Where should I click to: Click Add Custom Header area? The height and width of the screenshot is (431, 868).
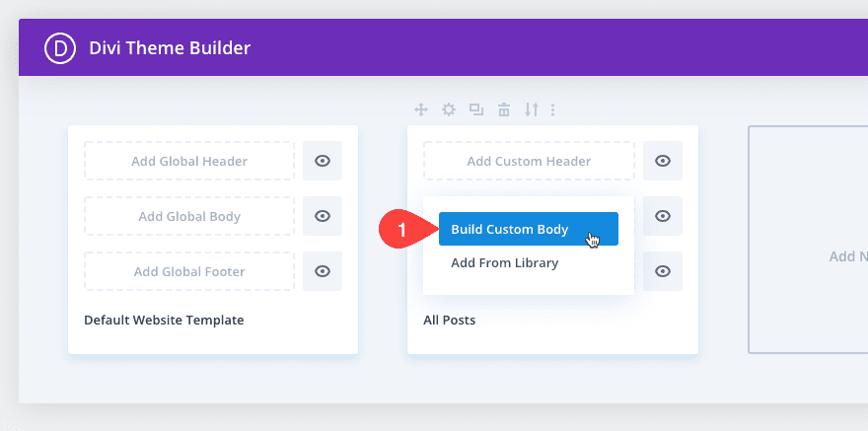coord(529,161)
